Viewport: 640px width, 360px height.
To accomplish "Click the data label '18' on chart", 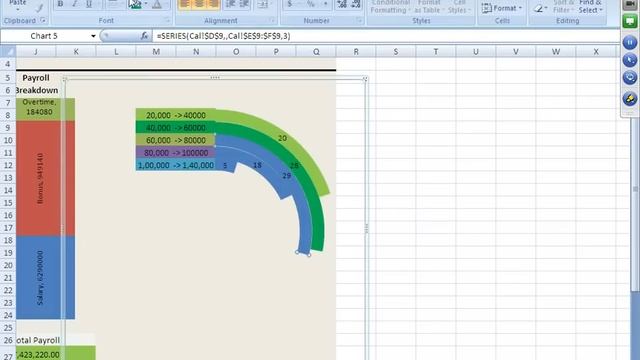I will [257, 165].
